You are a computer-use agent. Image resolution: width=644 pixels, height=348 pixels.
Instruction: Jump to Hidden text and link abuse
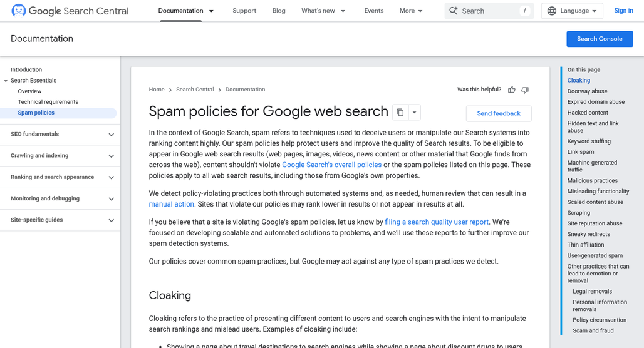tap(593, 127)
